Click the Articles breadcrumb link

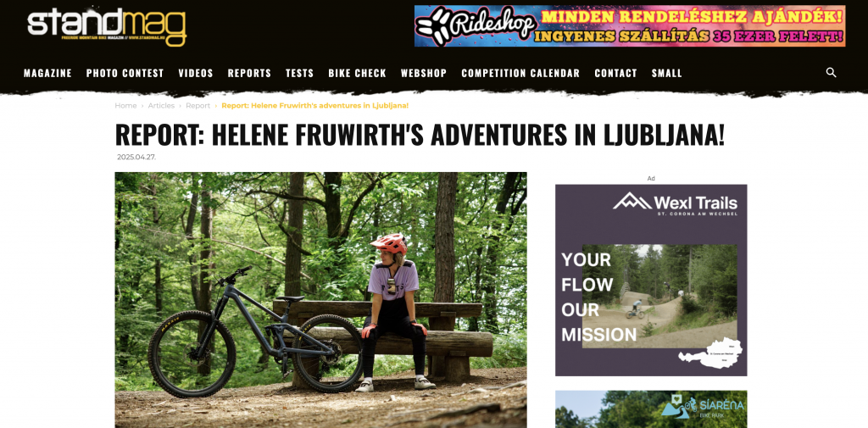point(161,106)
